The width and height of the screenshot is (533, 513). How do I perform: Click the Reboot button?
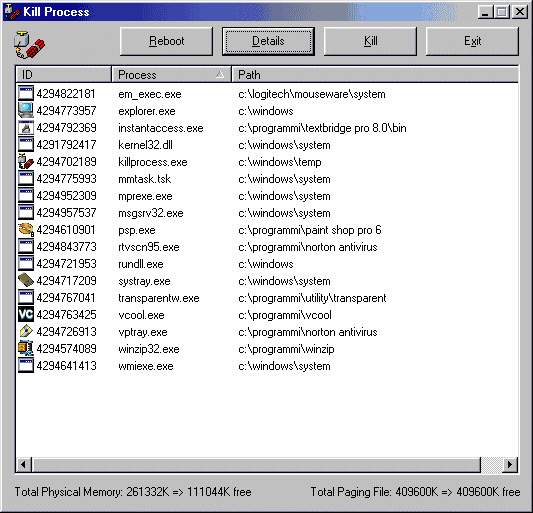pyautogui.click(x=167, y=41)
